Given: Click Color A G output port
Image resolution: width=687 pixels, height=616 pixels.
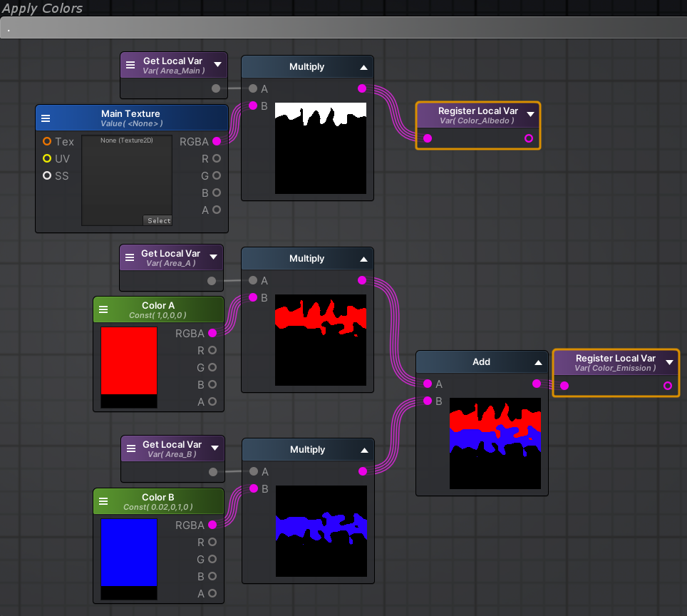Looking at the screenshot, I should point(212,367).
